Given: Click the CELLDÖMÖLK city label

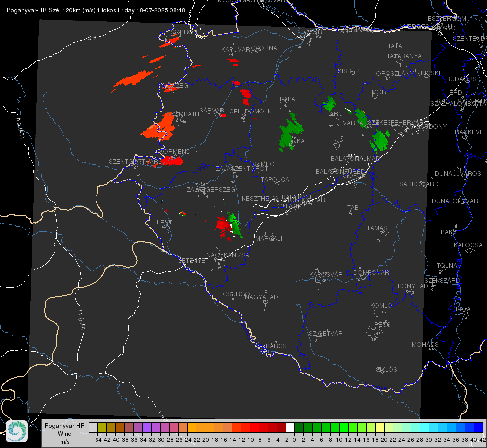Looking at the screenshot, I should (250, 112).
